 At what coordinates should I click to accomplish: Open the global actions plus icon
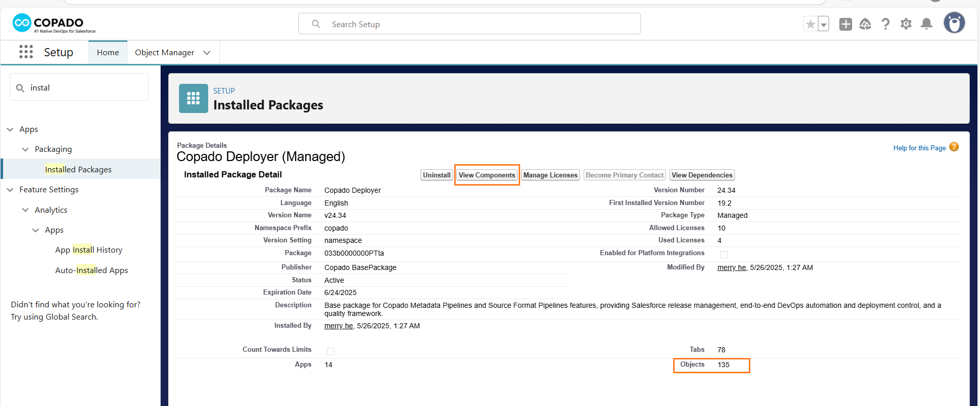845,24
